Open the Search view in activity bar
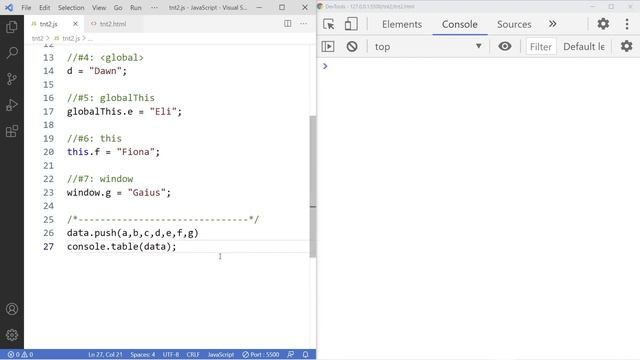 point(12,53)
